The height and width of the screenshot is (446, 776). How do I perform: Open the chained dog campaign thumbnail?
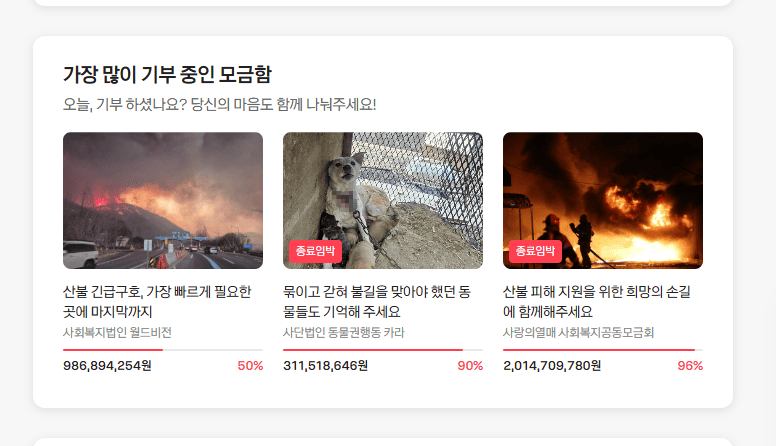point(383,200)
